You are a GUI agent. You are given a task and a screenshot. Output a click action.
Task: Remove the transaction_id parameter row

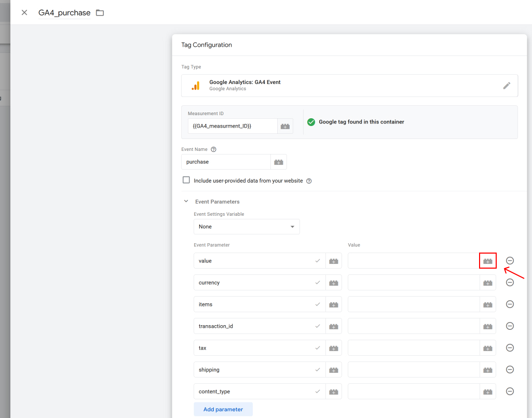510,326
